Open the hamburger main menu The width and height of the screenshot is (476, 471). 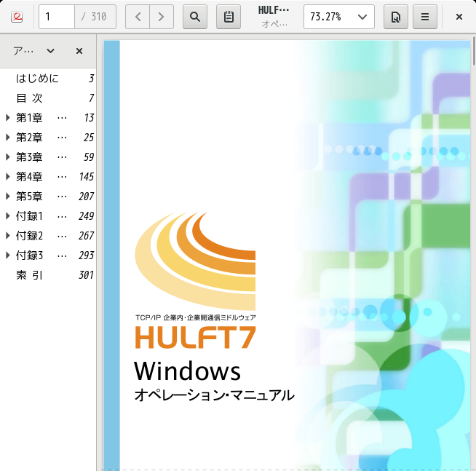coord(425,17)
